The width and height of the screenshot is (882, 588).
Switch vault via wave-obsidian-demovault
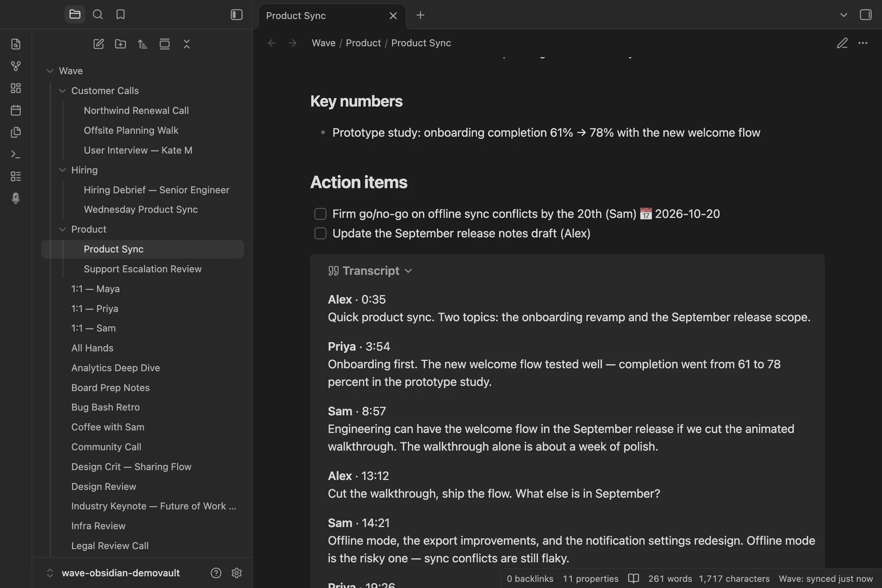click(x=121, y=573)
